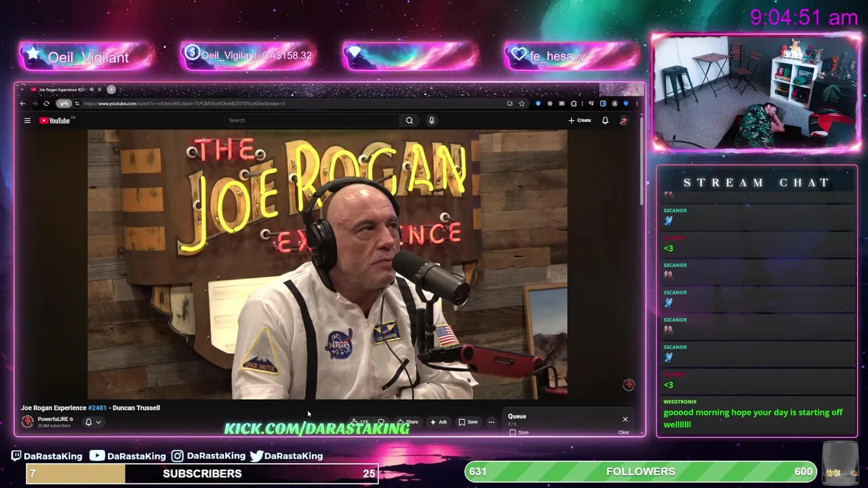Open the PowerfulJRE channel name link
This screenshot has height=488, width=868.
pos(52,419)
